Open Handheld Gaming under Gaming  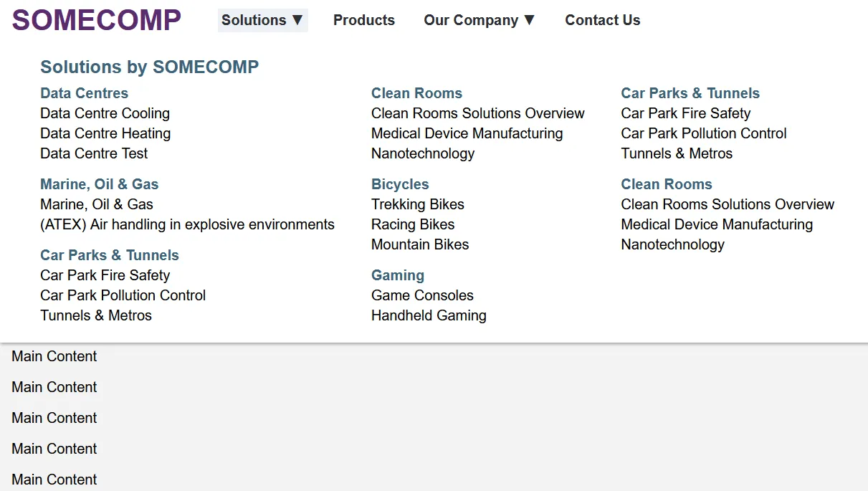coord(429,315)
